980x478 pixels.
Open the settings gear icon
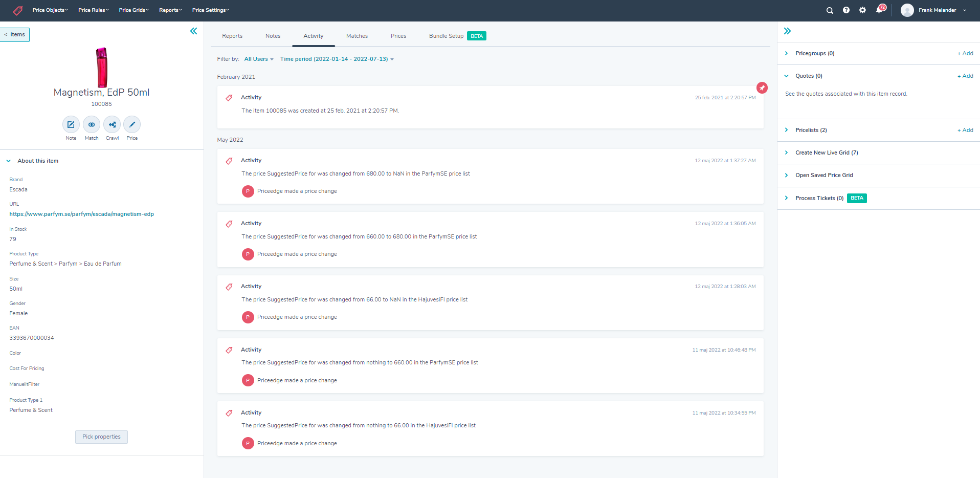(862, 10)
